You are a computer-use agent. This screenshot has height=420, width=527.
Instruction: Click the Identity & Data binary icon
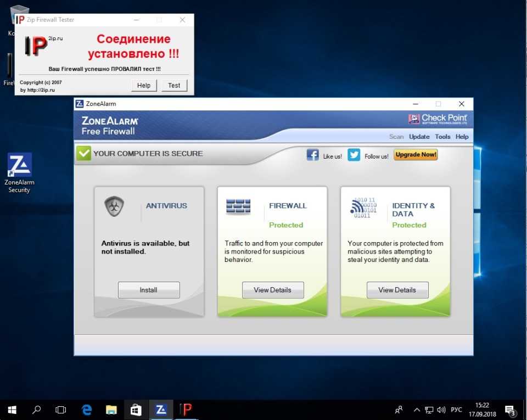point(363,208)
